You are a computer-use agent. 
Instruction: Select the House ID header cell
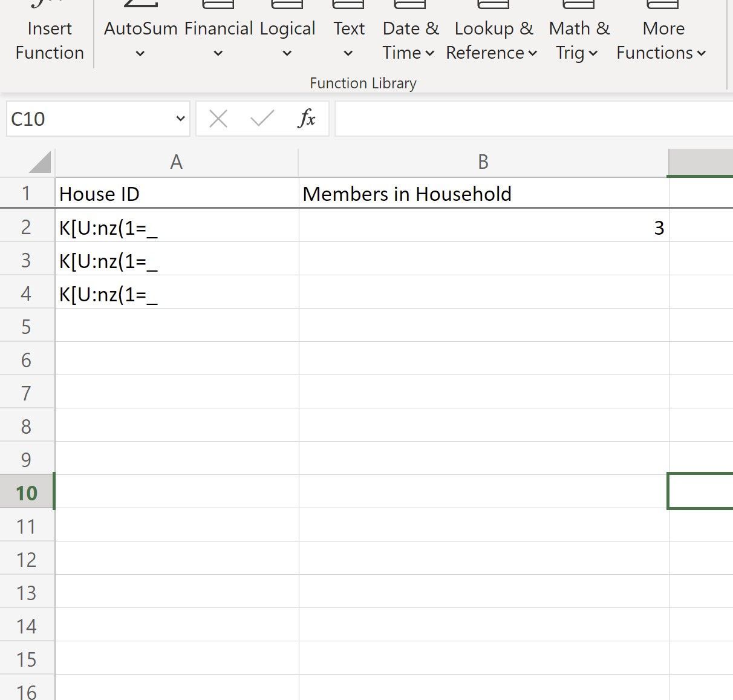176,194
